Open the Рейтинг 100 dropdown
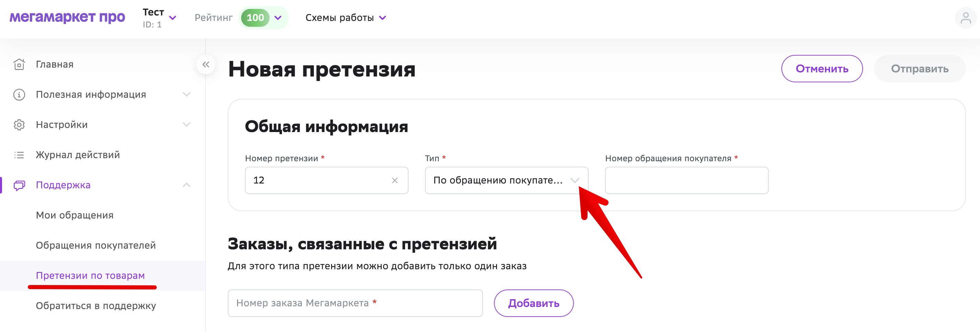The image size is (980, 332). 264,18
